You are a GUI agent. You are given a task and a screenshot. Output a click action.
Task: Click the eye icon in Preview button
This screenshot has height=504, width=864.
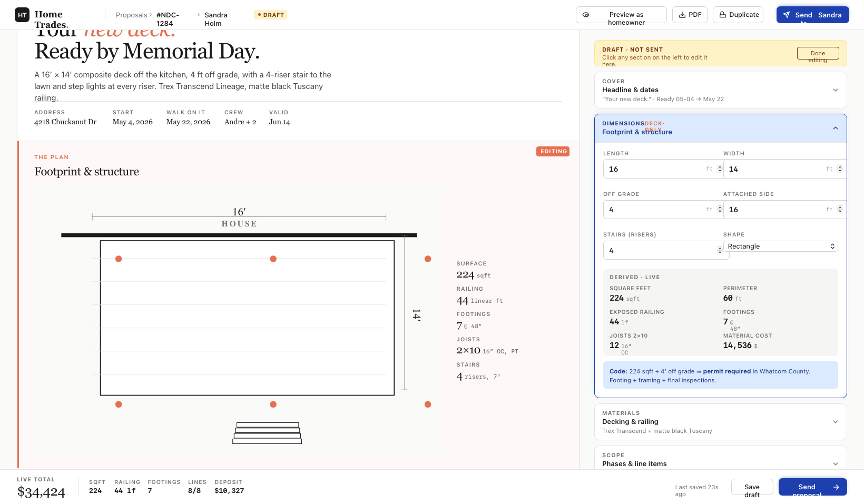(586, 15)
